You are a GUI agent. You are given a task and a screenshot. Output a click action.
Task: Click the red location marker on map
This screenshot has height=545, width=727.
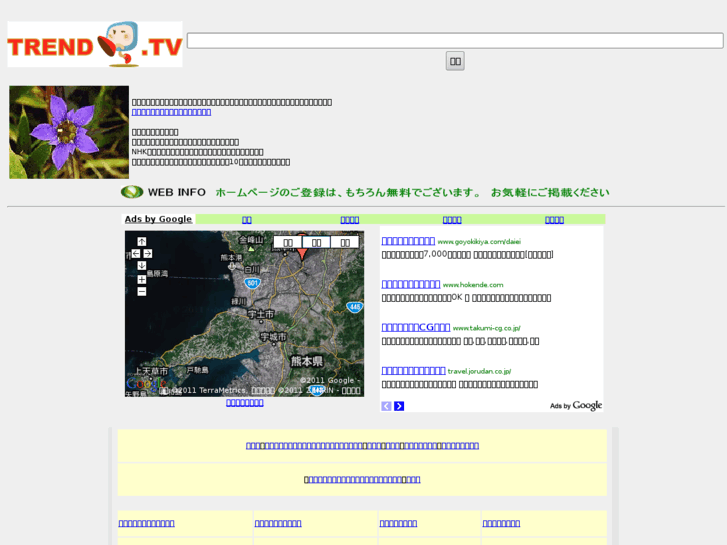tap(302, 254)
